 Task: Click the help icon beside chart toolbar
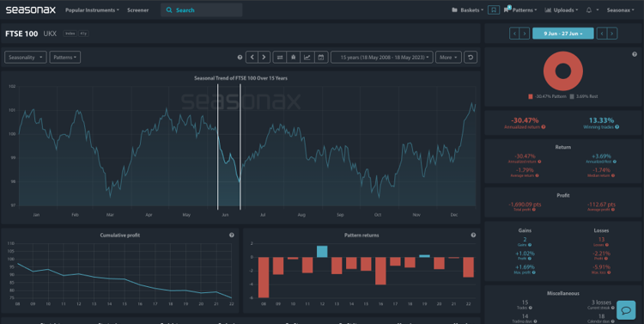tap(240, 58)
